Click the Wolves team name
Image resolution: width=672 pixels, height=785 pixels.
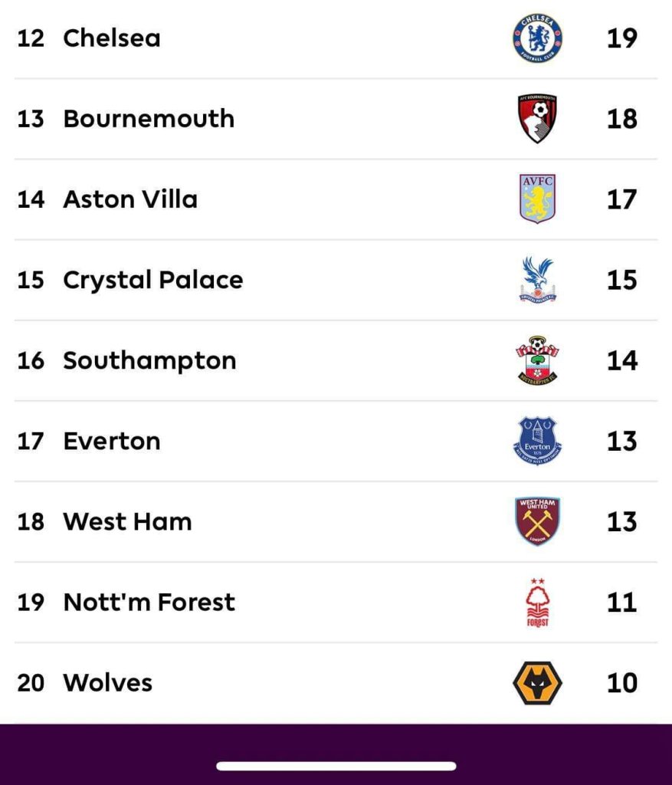[107, 682]
